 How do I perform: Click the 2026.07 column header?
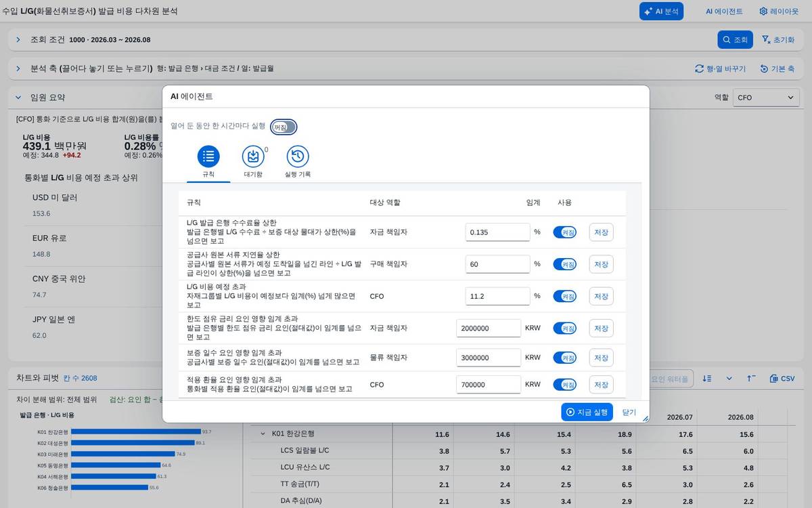click(679, 417)
